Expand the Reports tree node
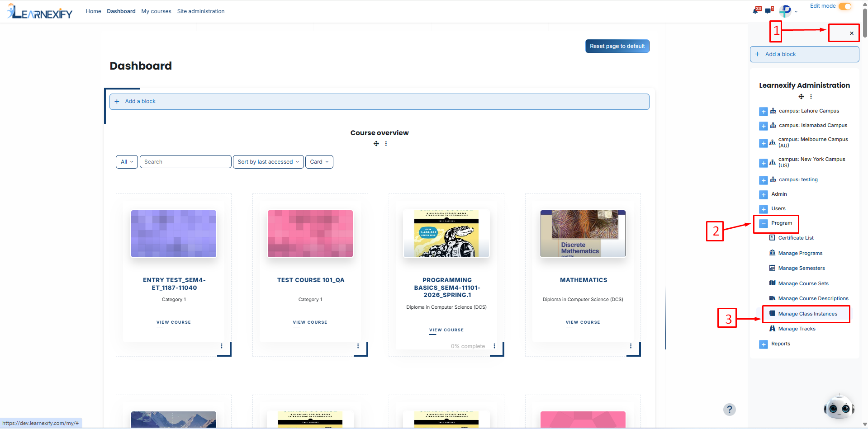 point(764,344)
